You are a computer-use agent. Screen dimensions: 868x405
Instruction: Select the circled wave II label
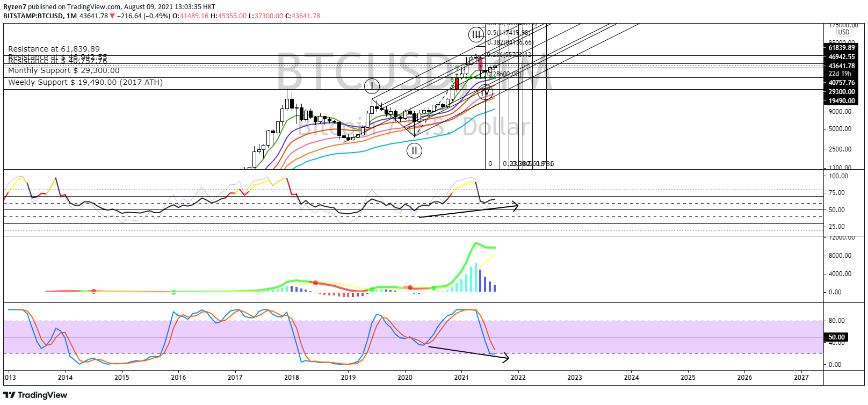(x=414, y=151)
